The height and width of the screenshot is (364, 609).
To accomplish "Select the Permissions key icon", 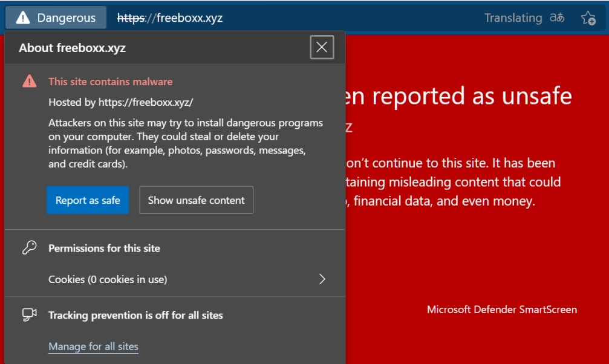I will click(29, 248).
